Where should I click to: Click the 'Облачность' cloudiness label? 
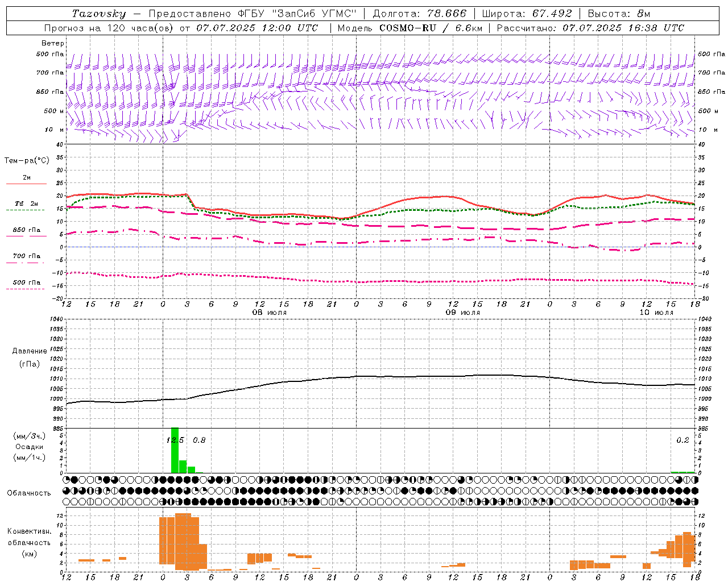pyautogui.click(x=29, y=493)
